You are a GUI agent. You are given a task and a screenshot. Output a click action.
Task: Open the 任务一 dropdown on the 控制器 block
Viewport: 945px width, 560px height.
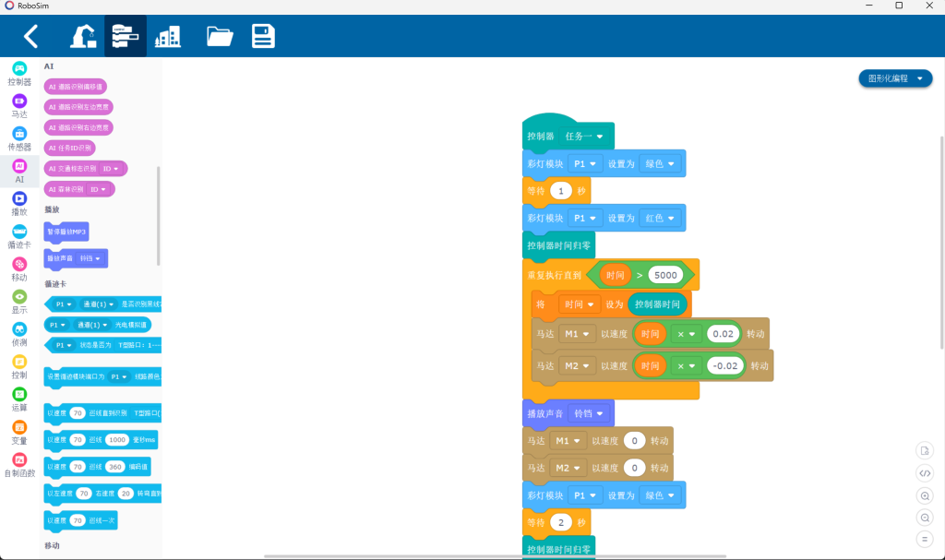point(584,137)
